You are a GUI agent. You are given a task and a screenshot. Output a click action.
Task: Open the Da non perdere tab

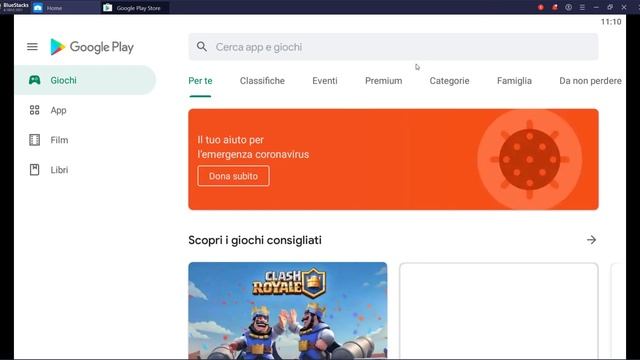click(x=590, y=81)
